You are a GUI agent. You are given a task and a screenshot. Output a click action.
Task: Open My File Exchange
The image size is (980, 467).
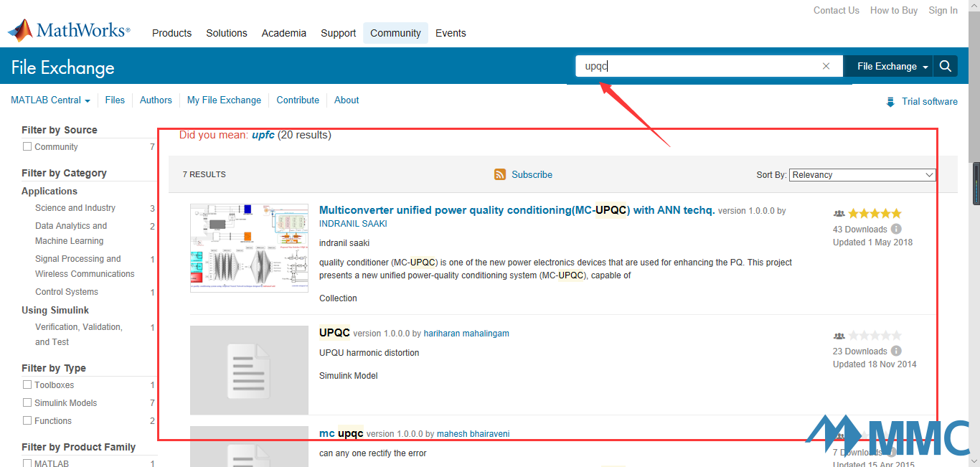tap(224, 100)
